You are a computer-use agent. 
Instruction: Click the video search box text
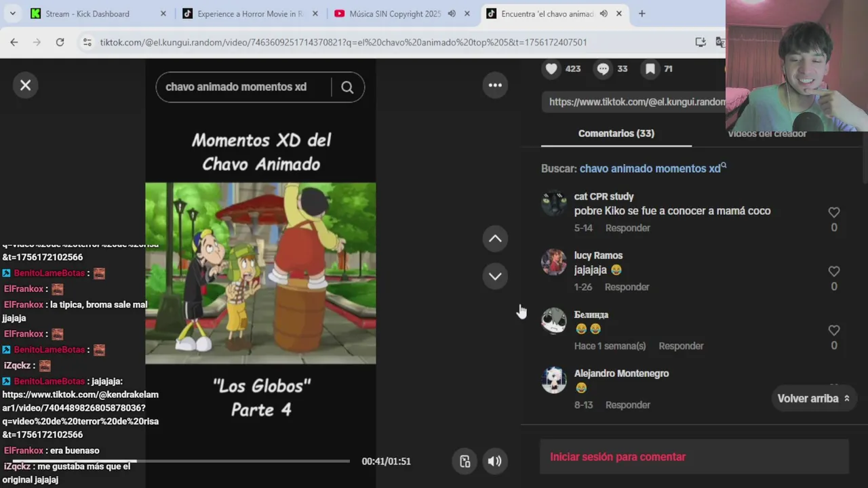236,87
